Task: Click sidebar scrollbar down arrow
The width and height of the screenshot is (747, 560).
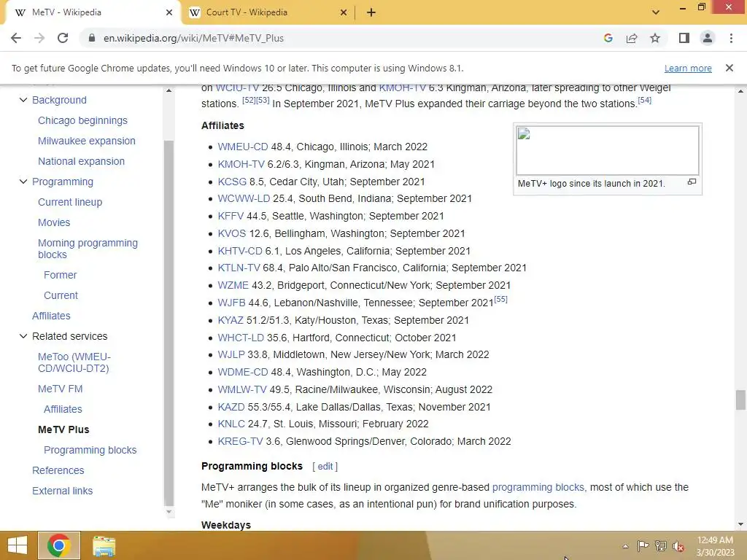Action: tap(169, 513)
